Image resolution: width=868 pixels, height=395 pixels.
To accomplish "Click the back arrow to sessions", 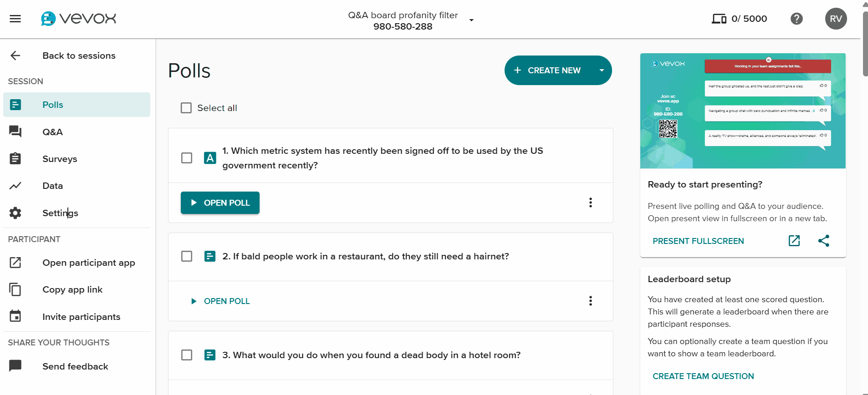I will [x=15, y=56].
